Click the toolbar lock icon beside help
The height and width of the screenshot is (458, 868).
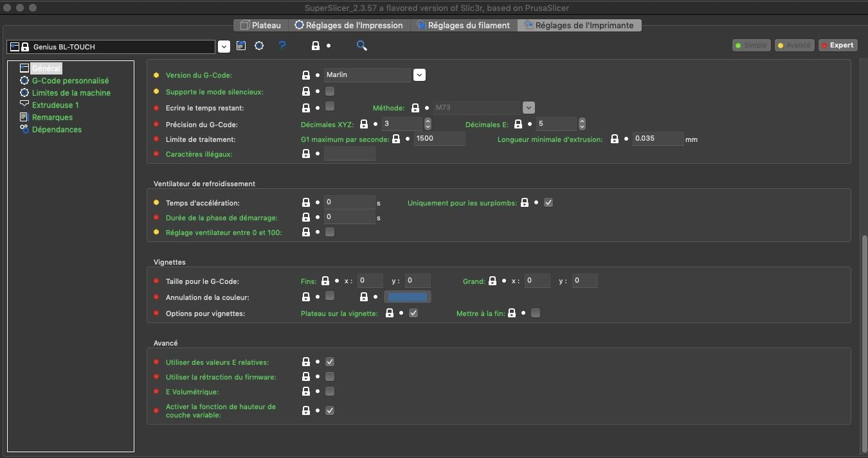coord(316,46)
